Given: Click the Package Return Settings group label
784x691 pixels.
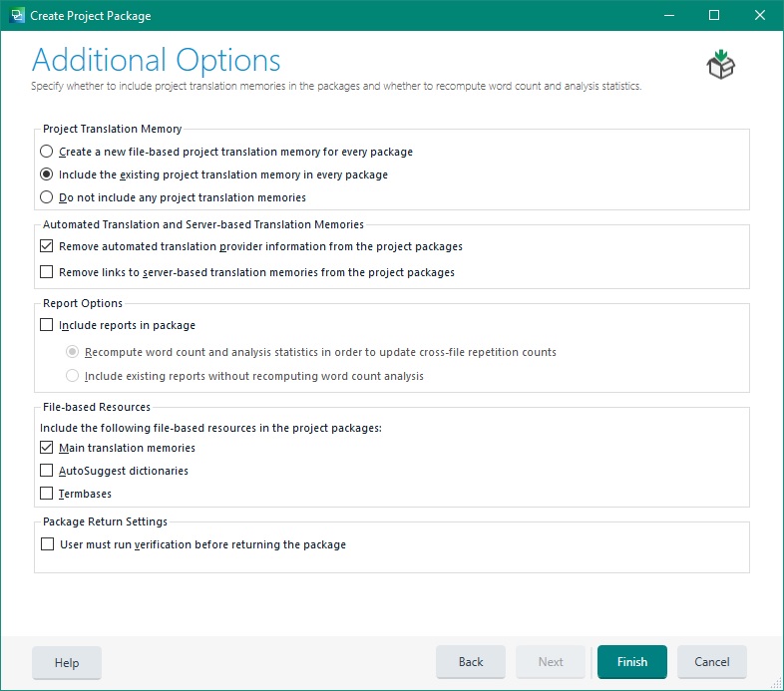Looking at the screenshot, I should pos(105,521).
